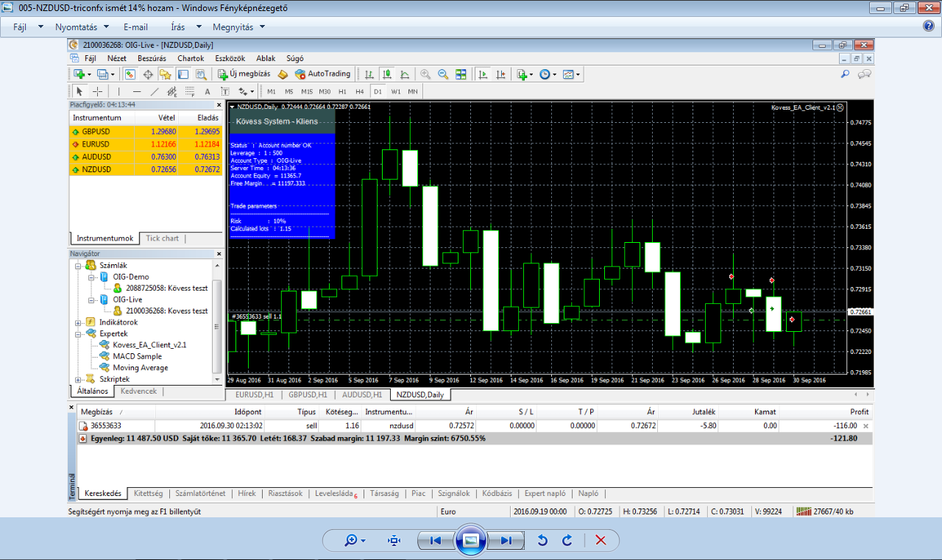
Task: Select the crosshair cursor tool
Action: (x=97, y=91)
